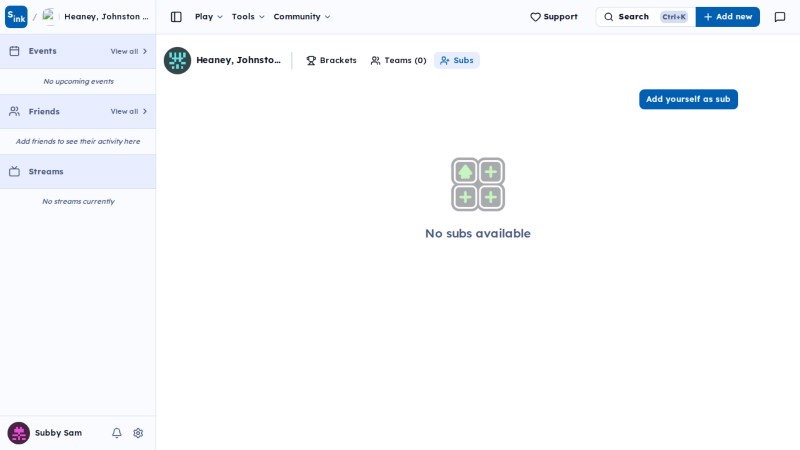The width and height of the screenshot is (800, 450).
Task: Open the Subby Sam profile name
Action: [58, 433]
